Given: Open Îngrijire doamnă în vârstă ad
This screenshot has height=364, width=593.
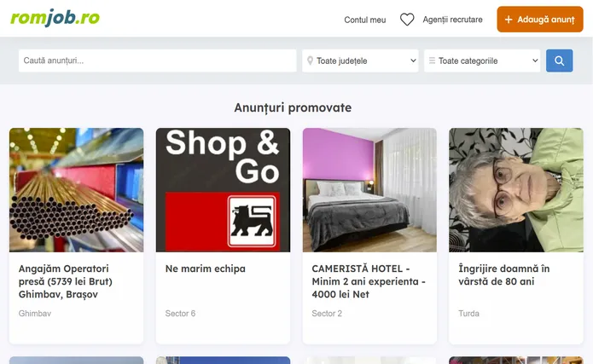Looking at the screenshot, I should [503, 274].
